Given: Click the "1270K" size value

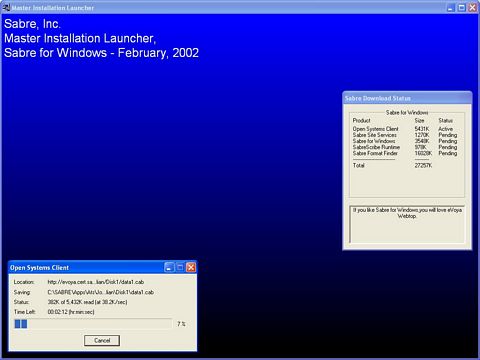Looking at the screenshot, I should click(x=422, y=135).
